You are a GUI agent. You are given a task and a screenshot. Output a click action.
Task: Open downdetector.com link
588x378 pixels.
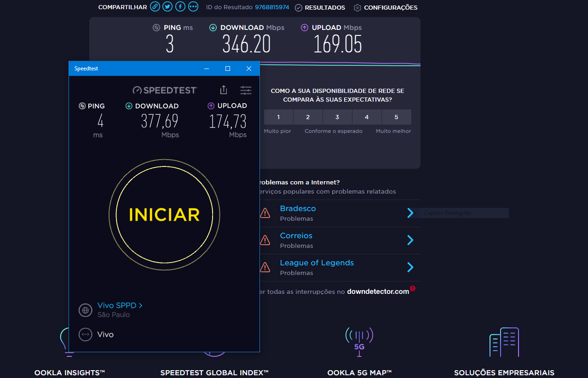pos(378,292)
